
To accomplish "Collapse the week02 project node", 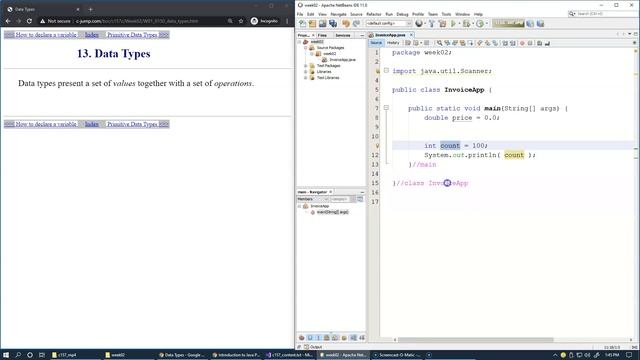I will (300, 42).
